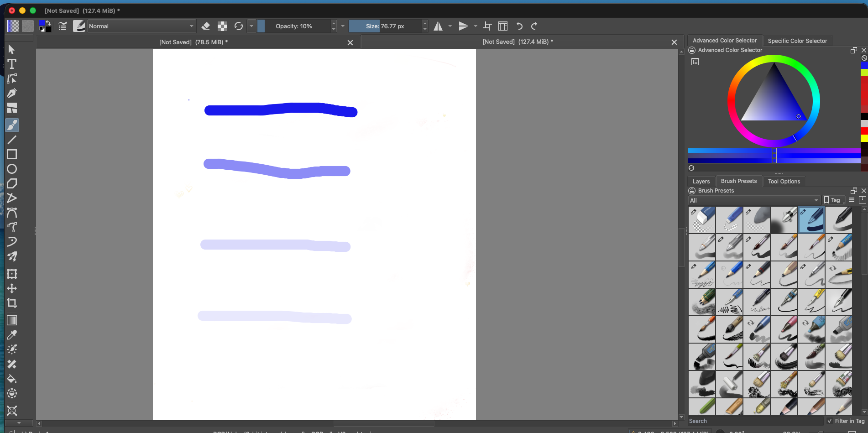Toggle horizontal mirror tool
The height and width of the screenshot is (433, 868).
(x=438, y=26)
